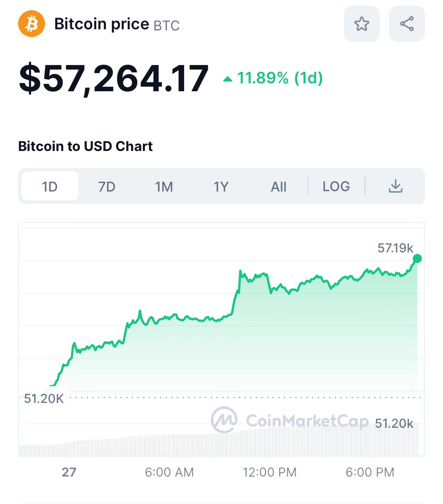Show the 1Y chart range
The width and height of the screenshot is (443, 504).
click(221, 186)
